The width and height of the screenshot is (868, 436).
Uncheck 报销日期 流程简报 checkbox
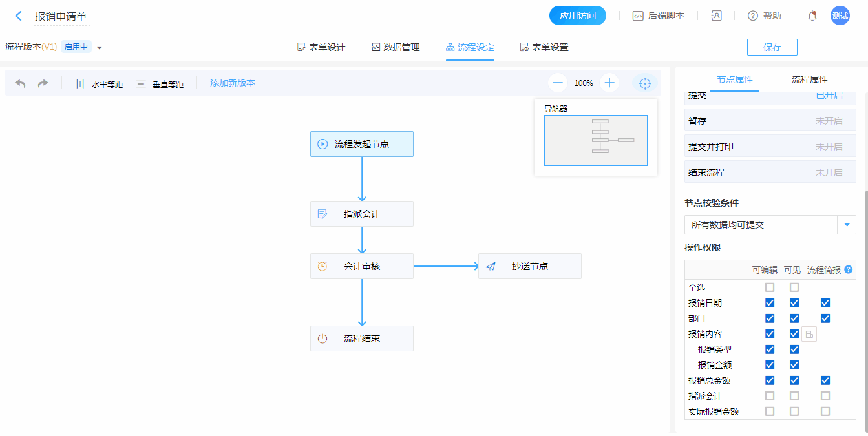(825, 303)
